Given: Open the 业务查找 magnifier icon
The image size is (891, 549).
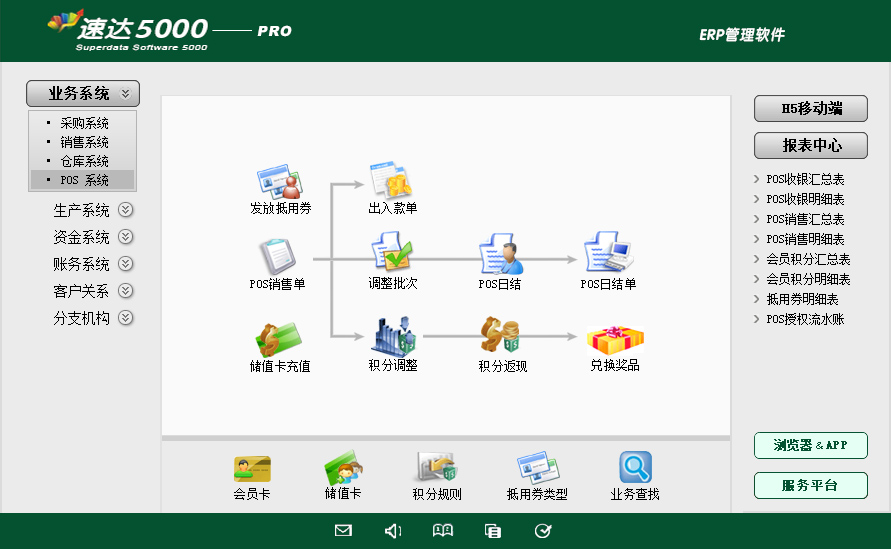Looking at the screenshot, I should (x=635, y=467).
